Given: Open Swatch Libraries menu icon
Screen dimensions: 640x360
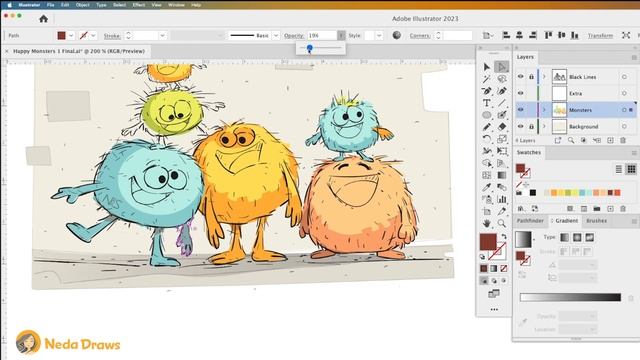Looking at the screenshot, I should click(521, 209).
